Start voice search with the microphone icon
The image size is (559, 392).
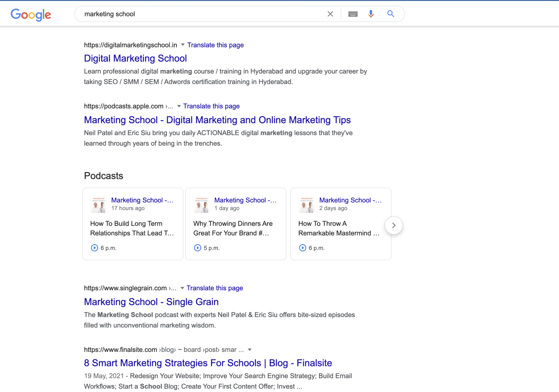pyautogui.click(x=371, y=14)
